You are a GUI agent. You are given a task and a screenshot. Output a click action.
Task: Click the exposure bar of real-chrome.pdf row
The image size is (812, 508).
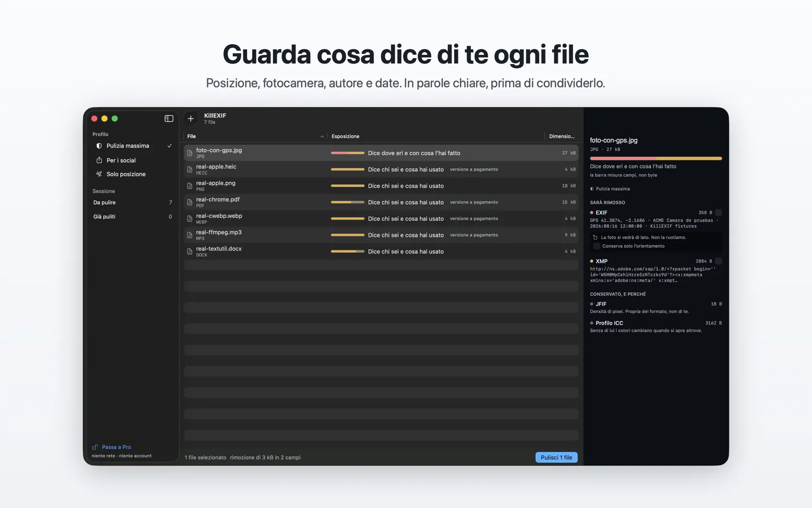pyautogui.click(x=348, y=202)
